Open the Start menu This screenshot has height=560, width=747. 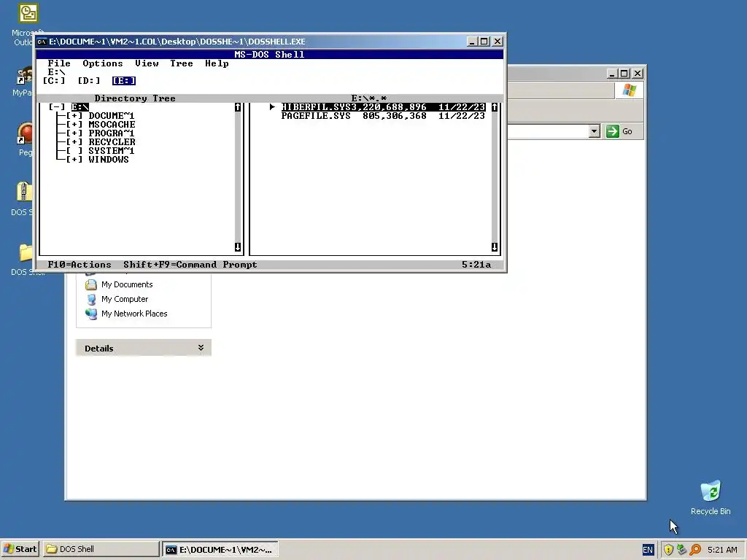point(20,549)
